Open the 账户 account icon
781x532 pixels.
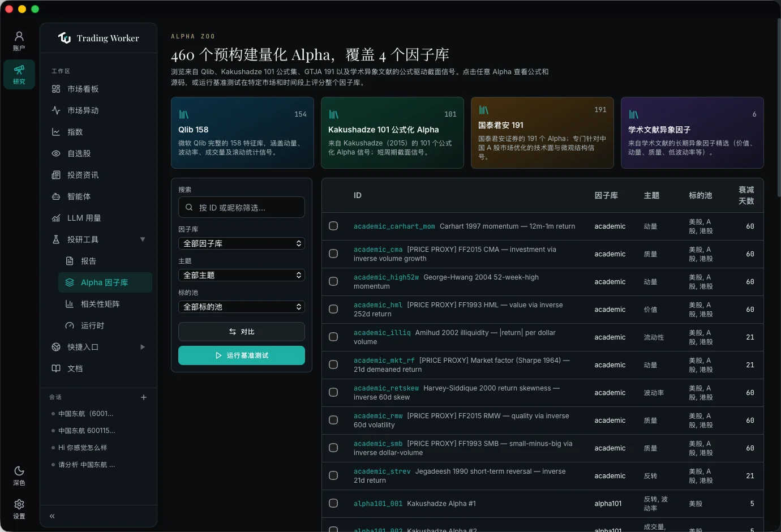[19, 36]
